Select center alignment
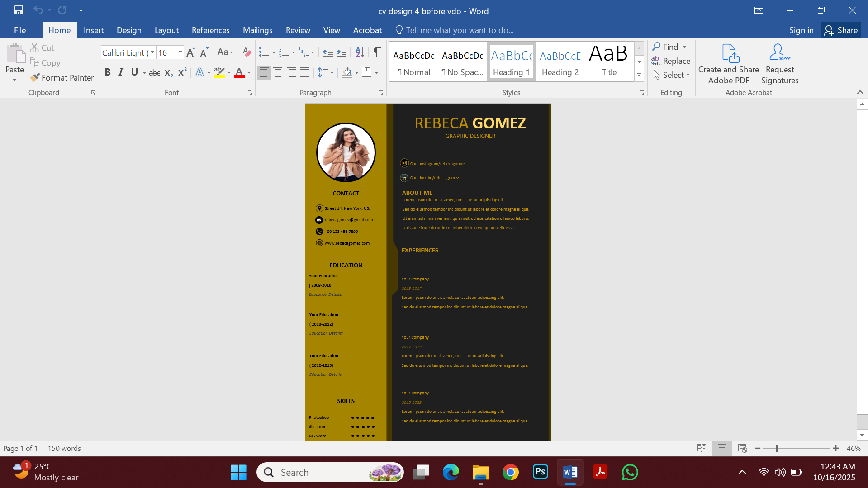The height and width of the screenshot is (488, 868). tap(277, 72)
